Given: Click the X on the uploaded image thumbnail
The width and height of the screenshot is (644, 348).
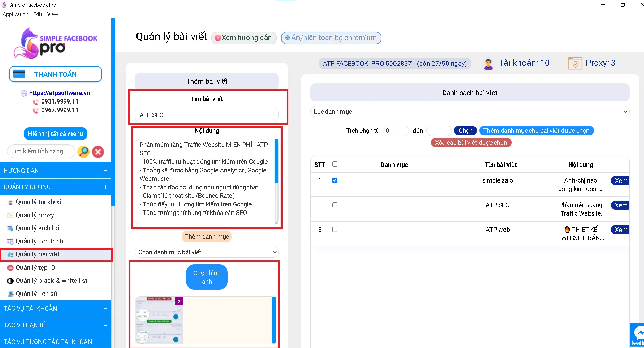Looking at the screenshot, I should (179, 301).
